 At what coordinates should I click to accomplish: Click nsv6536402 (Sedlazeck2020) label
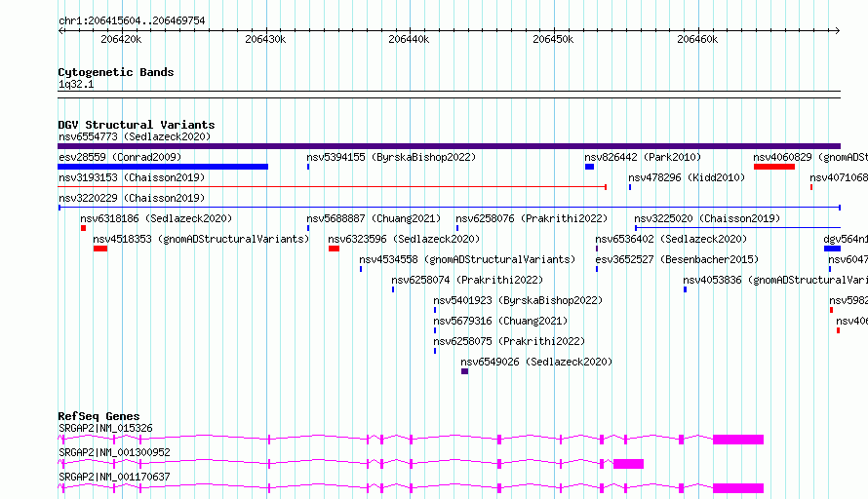tap(671, 239)
